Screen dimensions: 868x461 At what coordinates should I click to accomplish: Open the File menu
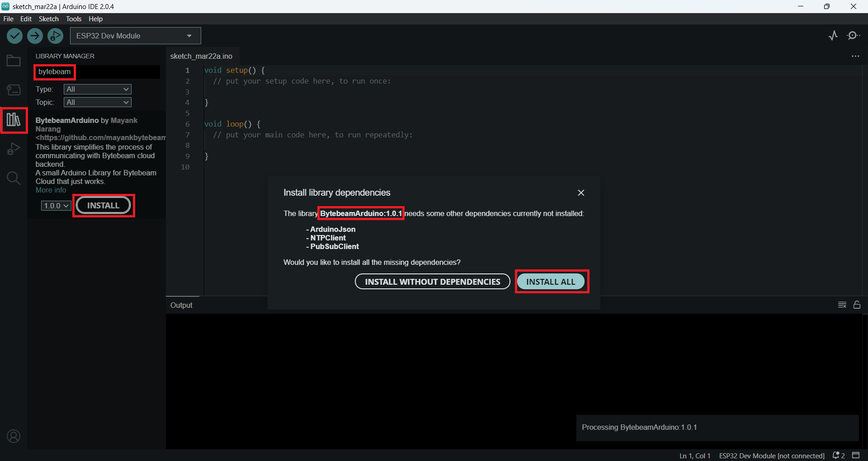click(9, 19)
